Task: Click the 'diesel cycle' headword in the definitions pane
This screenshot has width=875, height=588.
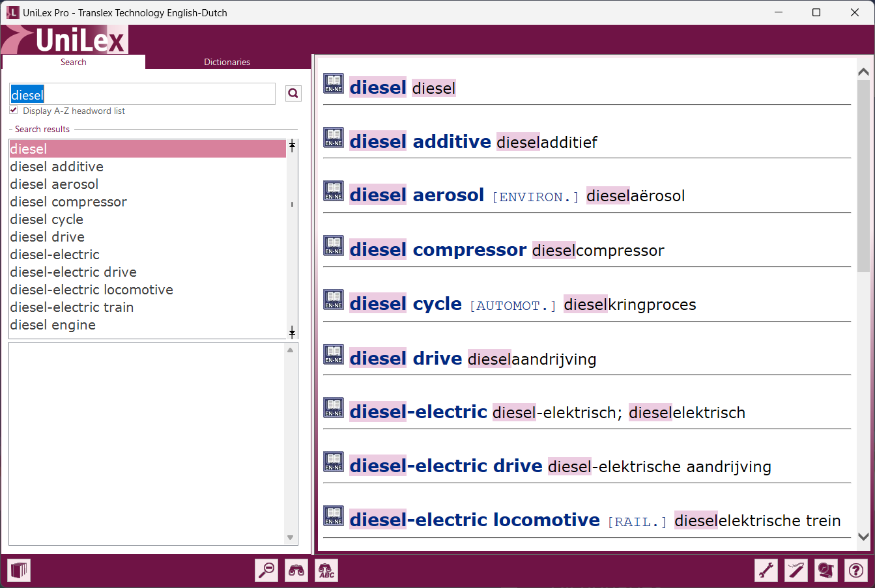Action: click(405, 304)
